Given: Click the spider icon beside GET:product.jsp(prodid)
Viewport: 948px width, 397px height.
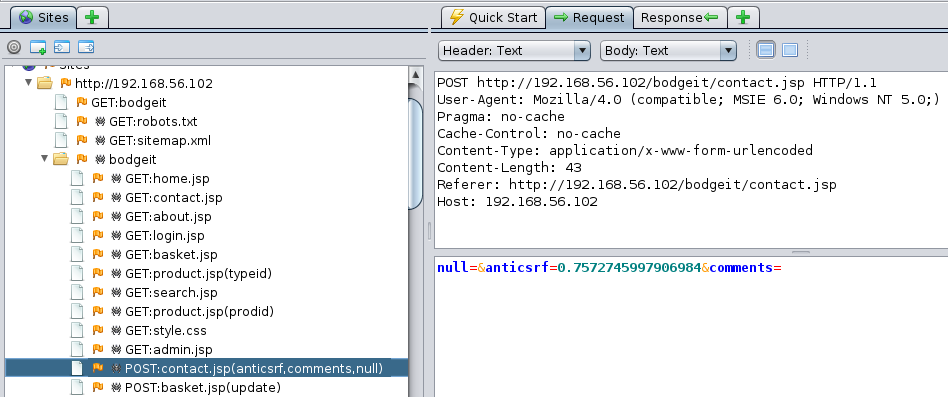Looking at the screenshot, I should [x=116, y=311].
